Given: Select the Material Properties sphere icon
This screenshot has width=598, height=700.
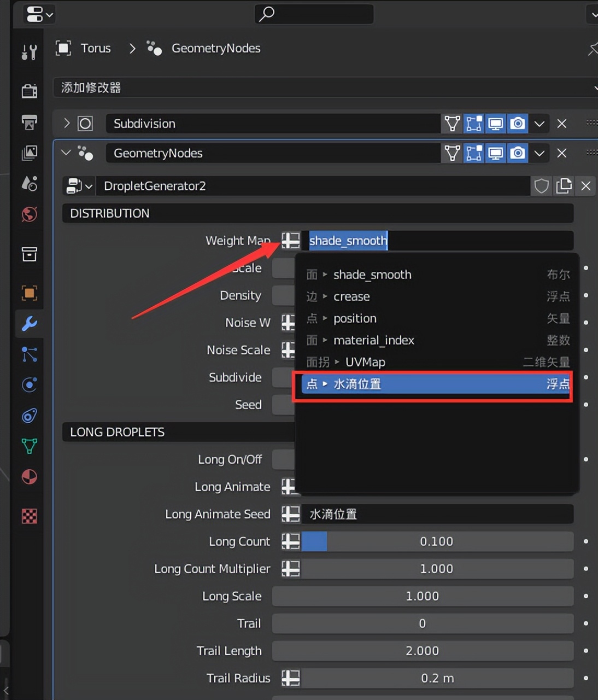Looking at the screenshot, I should (x=28, y=477).
